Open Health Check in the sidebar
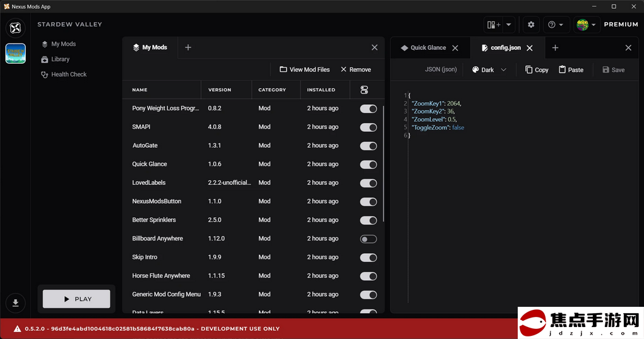644x339 pixels. [64, 74]
